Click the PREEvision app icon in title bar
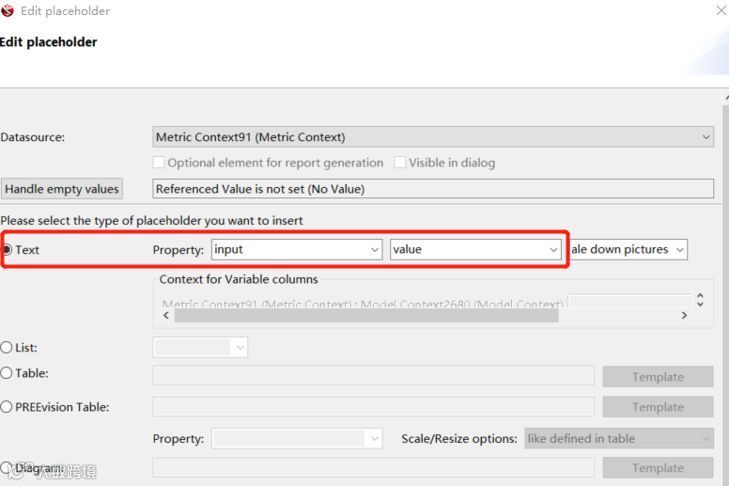 coord(8,11)
